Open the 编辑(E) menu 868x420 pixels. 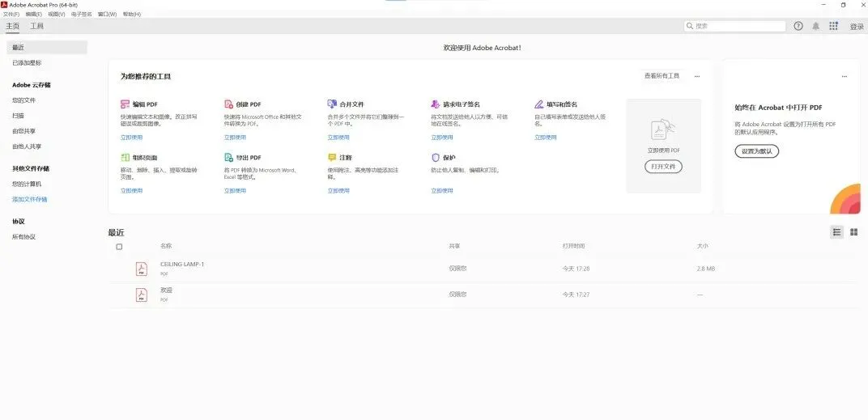click(33, 15)
